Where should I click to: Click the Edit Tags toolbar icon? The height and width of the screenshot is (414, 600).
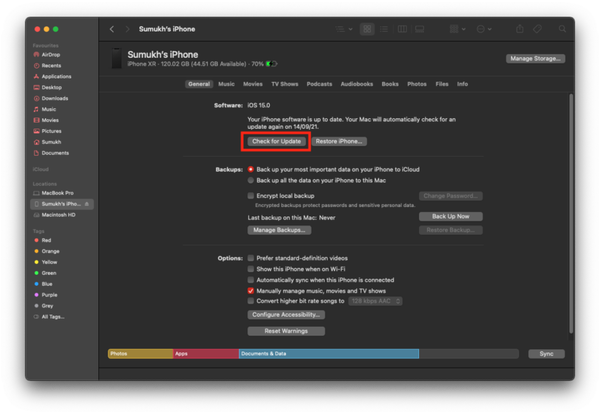537,29
